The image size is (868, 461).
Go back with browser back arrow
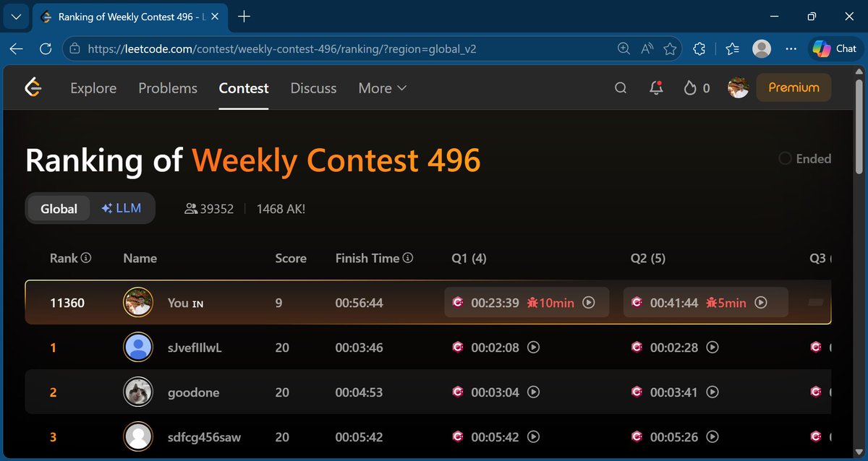pyautogui.click(x=17, y=49)
